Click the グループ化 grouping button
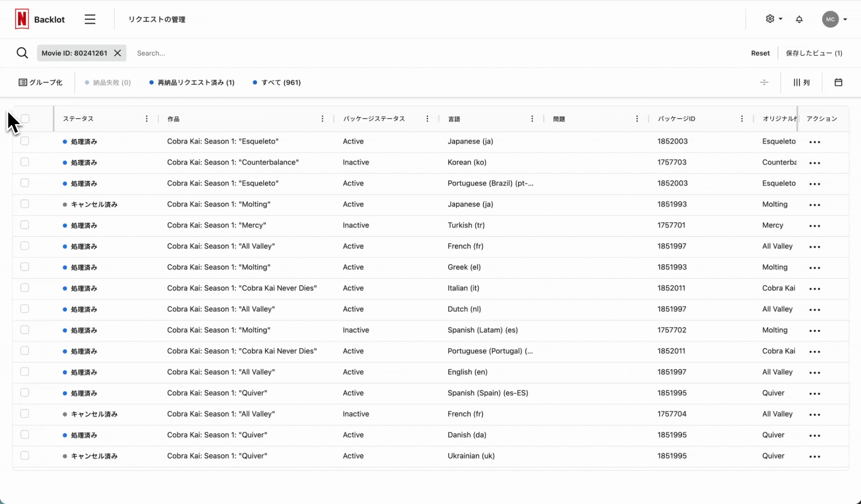Image resolution: width=861 pixels, height=504 pixels. (x=41, y=83)
